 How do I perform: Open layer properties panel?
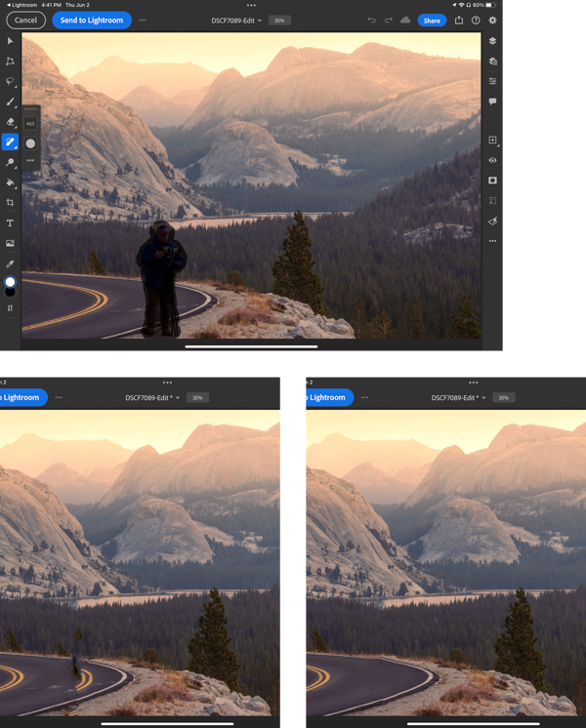tap(492, 81)
